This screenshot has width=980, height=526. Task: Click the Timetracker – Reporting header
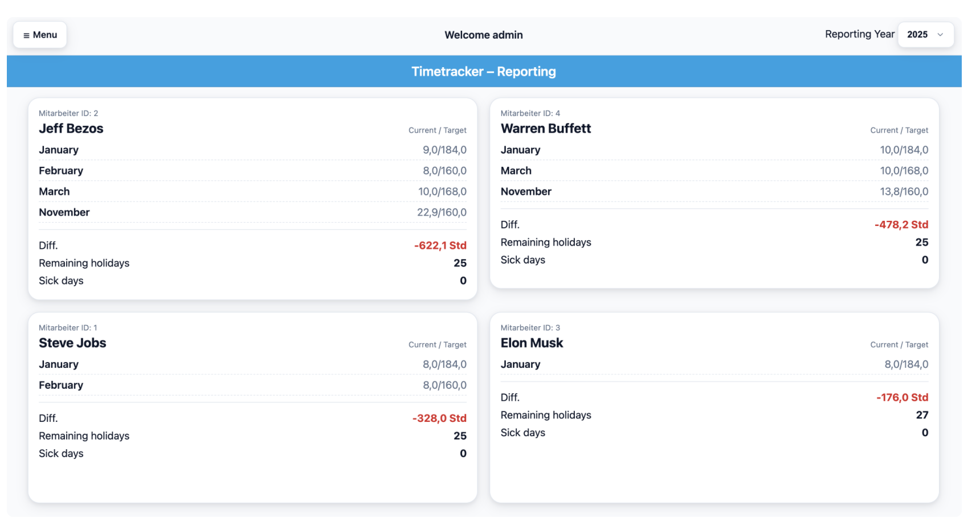(x=484, y=72)
